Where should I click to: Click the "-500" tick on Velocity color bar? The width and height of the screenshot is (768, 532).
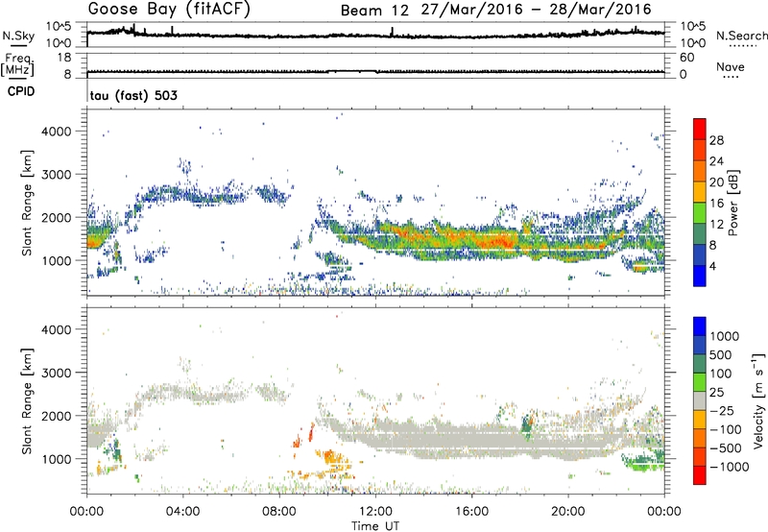(726, 447)
